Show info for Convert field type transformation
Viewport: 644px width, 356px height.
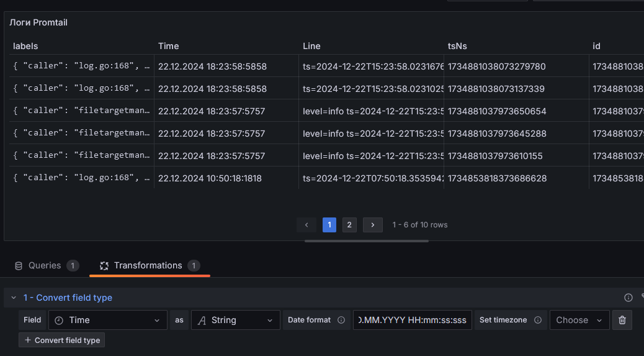(628, 298)
